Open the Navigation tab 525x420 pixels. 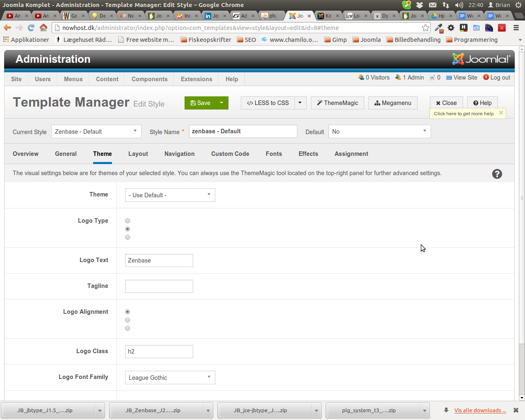tap(179, 154)
